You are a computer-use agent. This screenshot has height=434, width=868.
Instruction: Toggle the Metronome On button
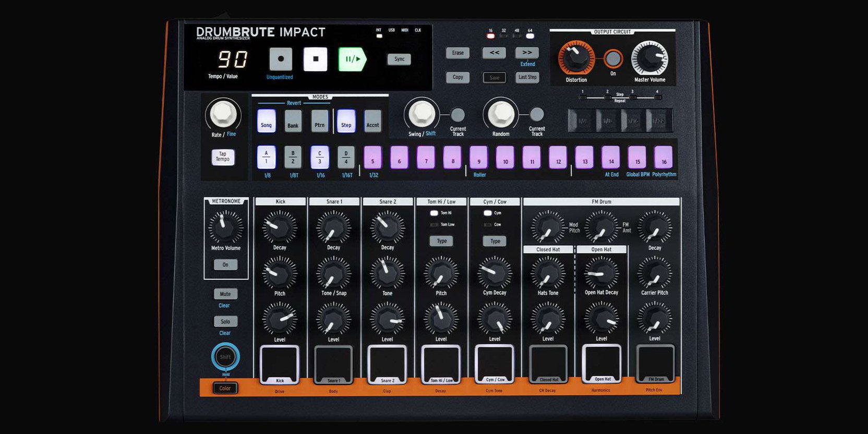pos(225,265)
